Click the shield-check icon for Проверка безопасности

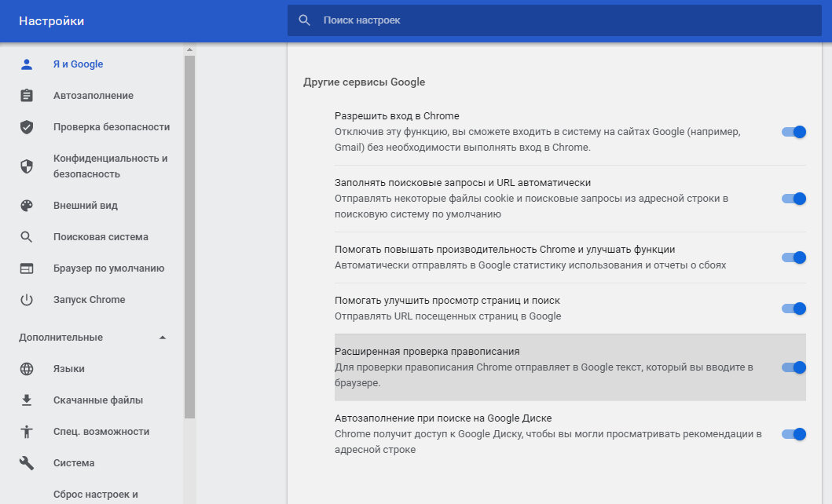(27, 126)
